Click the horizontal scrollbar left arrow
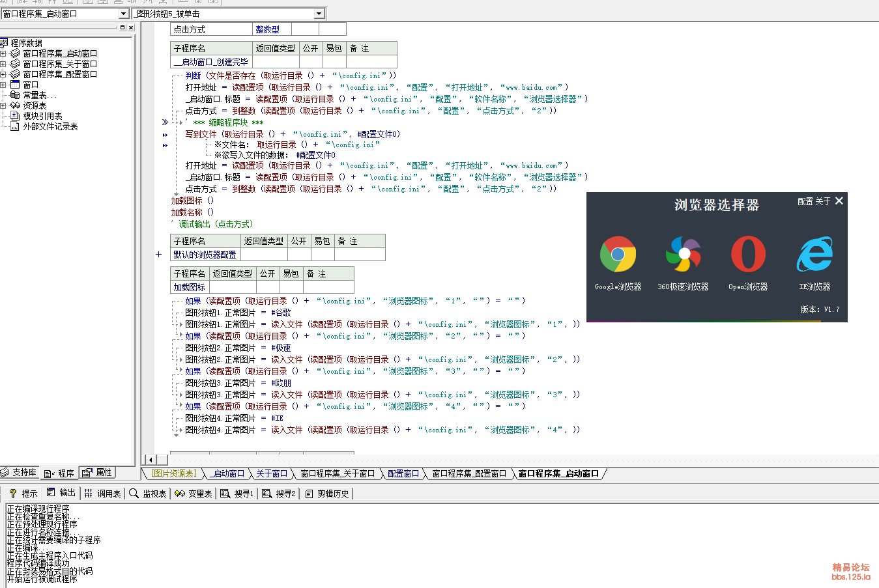This screenshot has width=879, height=588. [x=151, y=460]
